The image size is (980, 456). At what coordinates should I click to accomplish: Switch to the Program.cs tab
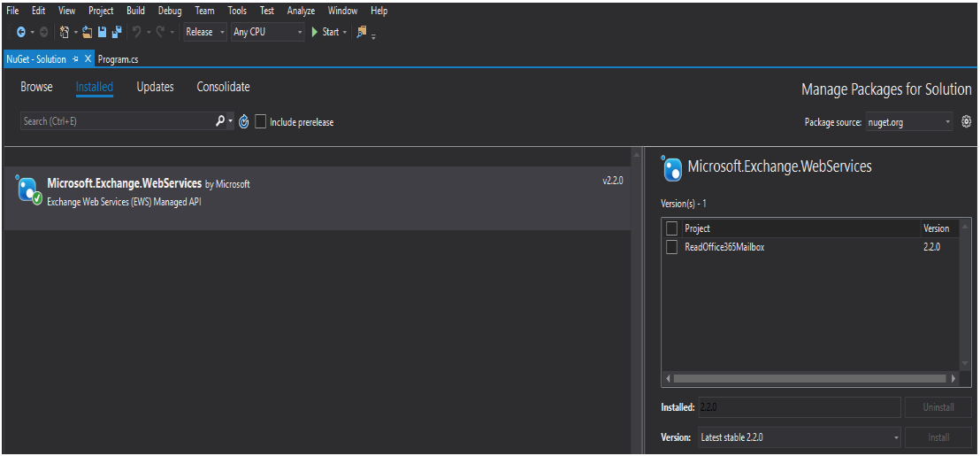pos(119,59)
